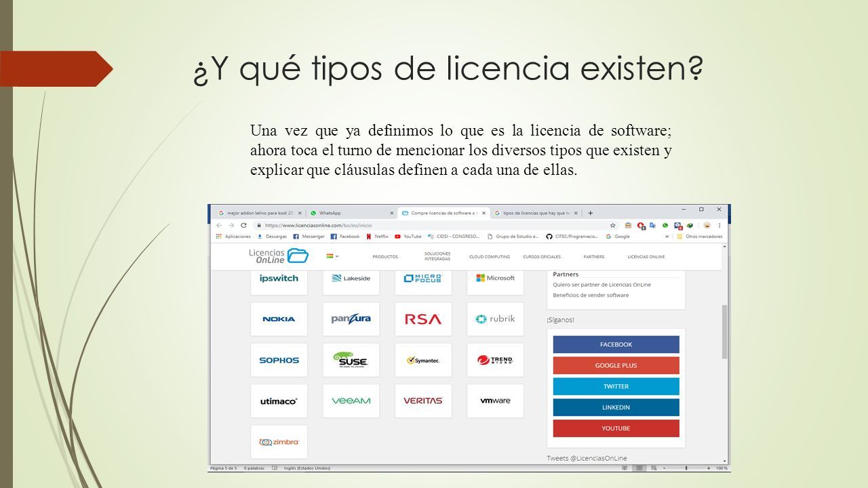This screenshot has height=488, width=868.
Task: Click the blue FACEBOOK follow button
Action: (616, 344)
